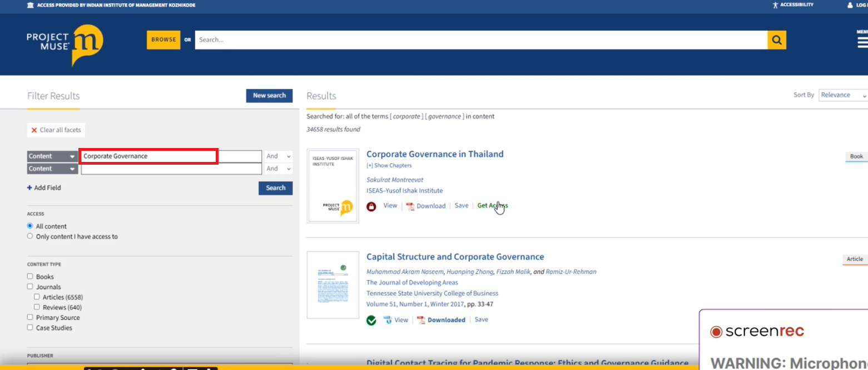Screen dimensions: 868x370
Task: Click the red X Clear all facets
Action: [34, 130]
